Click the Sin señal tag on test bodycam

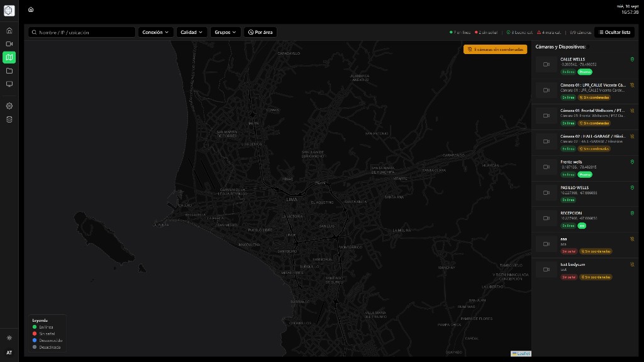[x=569, y=277]
